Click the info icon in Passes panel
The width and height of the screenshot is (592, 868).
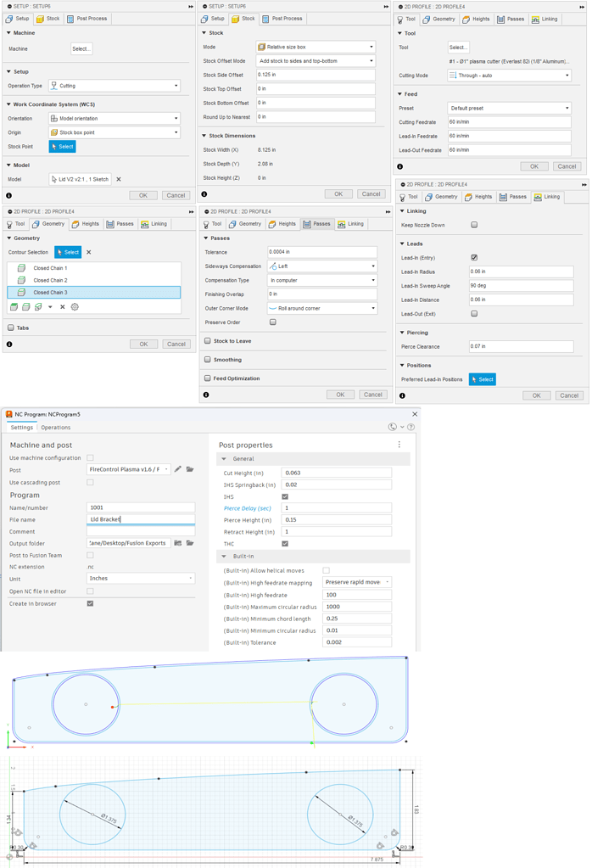pyautogui.click(x=206, y=395)
